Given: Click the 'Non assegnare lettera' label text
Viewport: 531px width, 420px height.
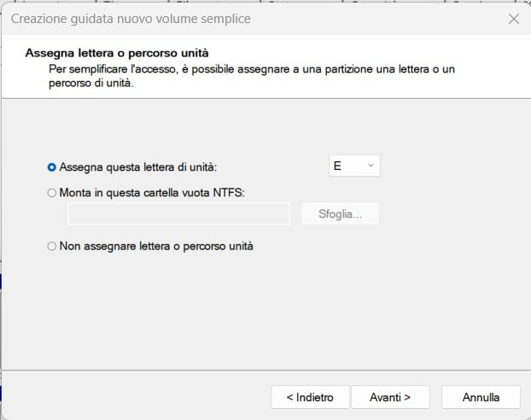Looking at the screenshot, I should [x=156, y=246].
